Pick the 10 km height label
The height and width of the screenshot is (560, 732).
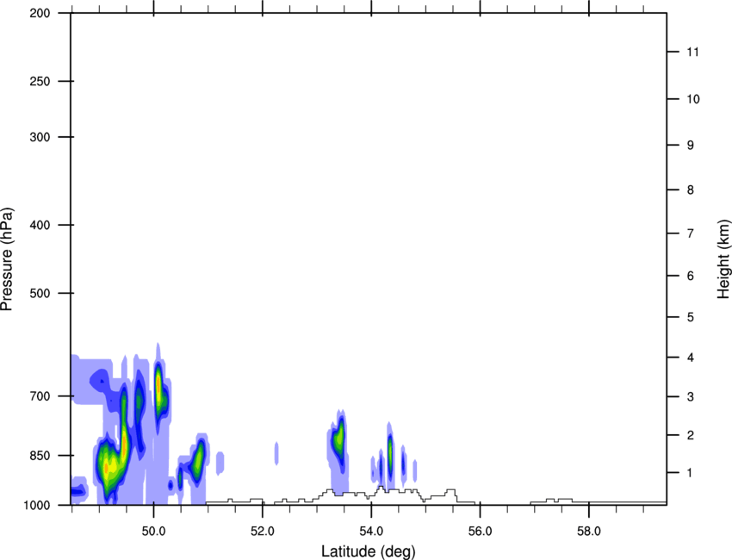693,99
